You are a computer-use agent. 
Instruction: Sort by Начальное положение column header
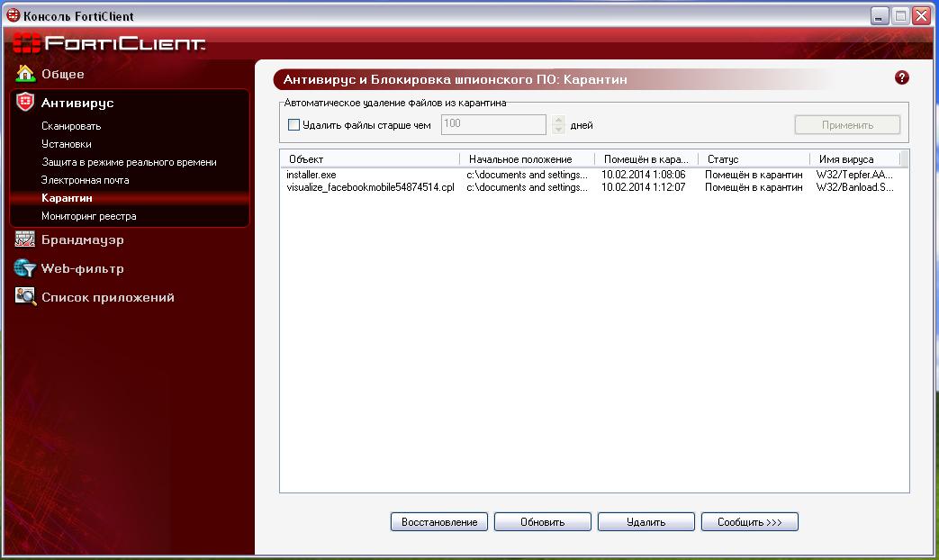pyautogui.click(x=527, y=158)
